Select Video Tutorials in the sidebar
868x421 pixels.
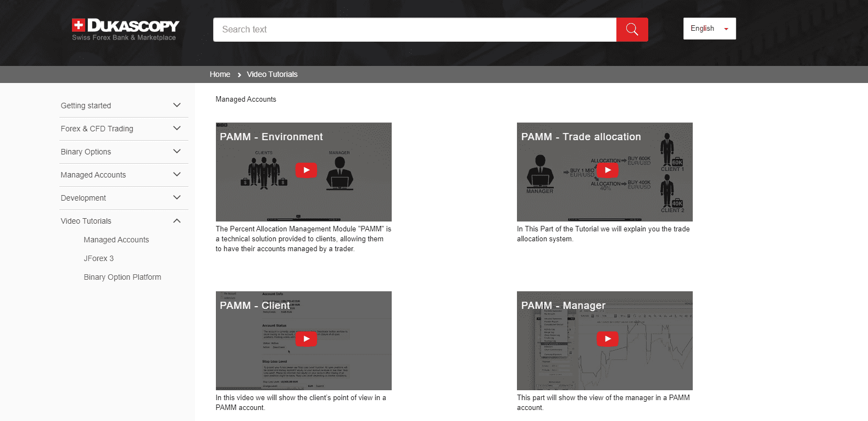(x=86, y=221)
